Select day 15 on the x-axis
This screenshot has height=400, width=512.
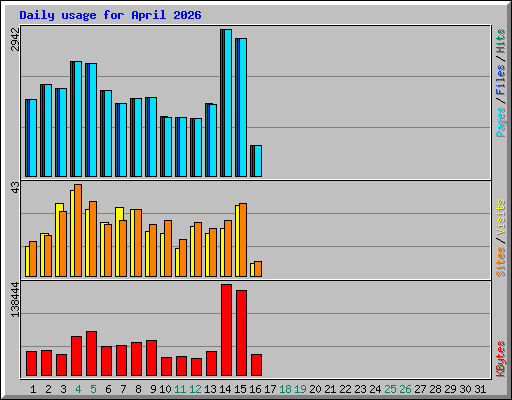click(240, 389)
